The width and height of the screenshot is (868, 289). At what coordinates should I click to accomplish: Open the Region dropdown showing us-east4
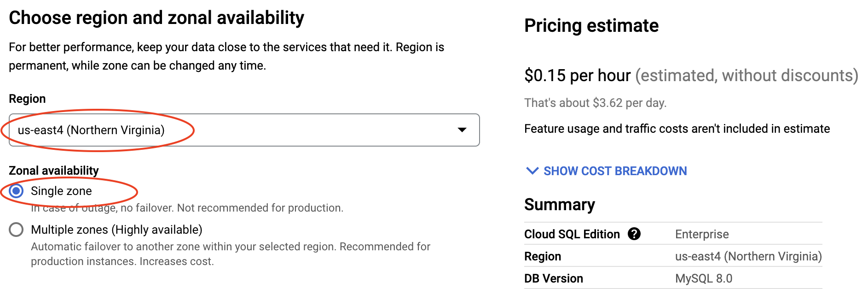pos(244,130)
